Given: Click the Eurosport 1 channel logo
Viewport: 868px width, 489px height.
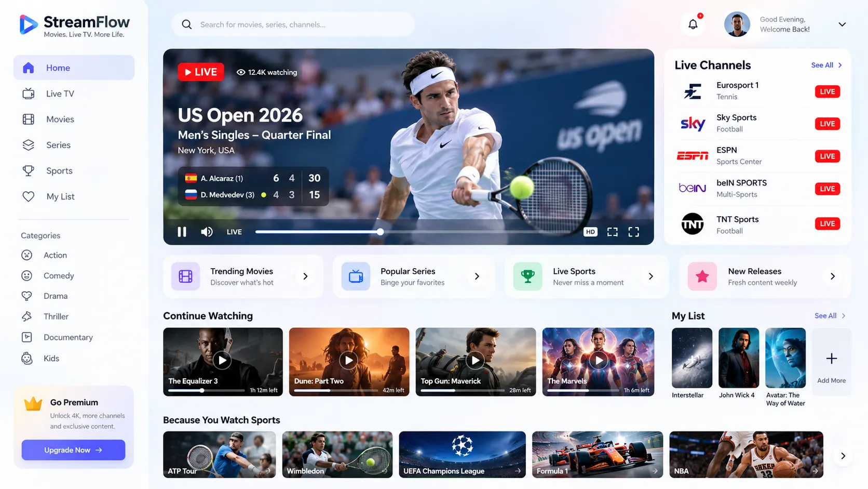Looking at the screenshot, I should pyautogui.click(x=693, y=91).
